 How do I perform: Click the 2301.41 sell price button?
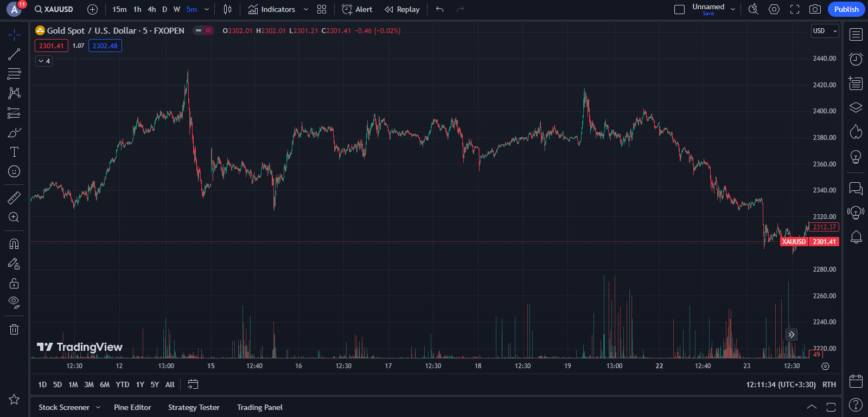[x=52, y=46]
